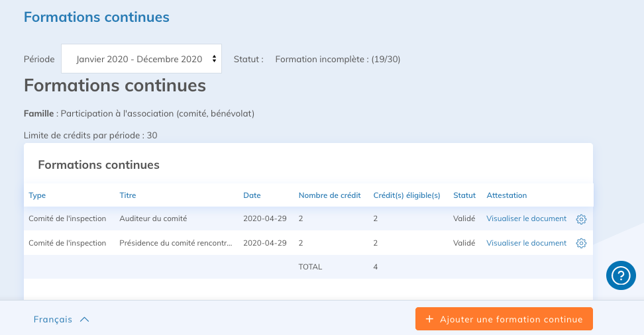Select the truncated Présidence du comité rencontr... title
Image resolution: width=644 pixels, height=335 pixels.
click(176, 243)
